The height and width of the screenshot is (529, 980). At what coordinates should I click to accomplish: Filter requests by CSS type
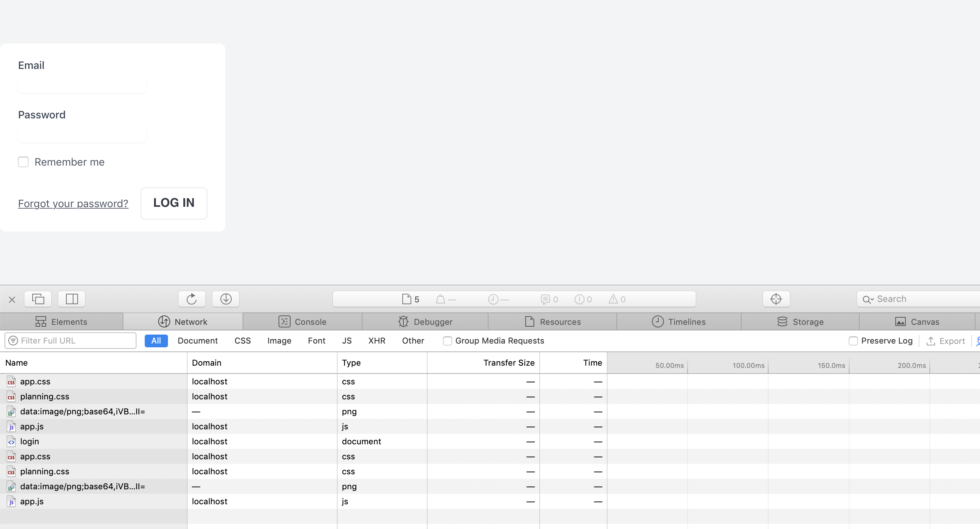[x=243, y=341]
